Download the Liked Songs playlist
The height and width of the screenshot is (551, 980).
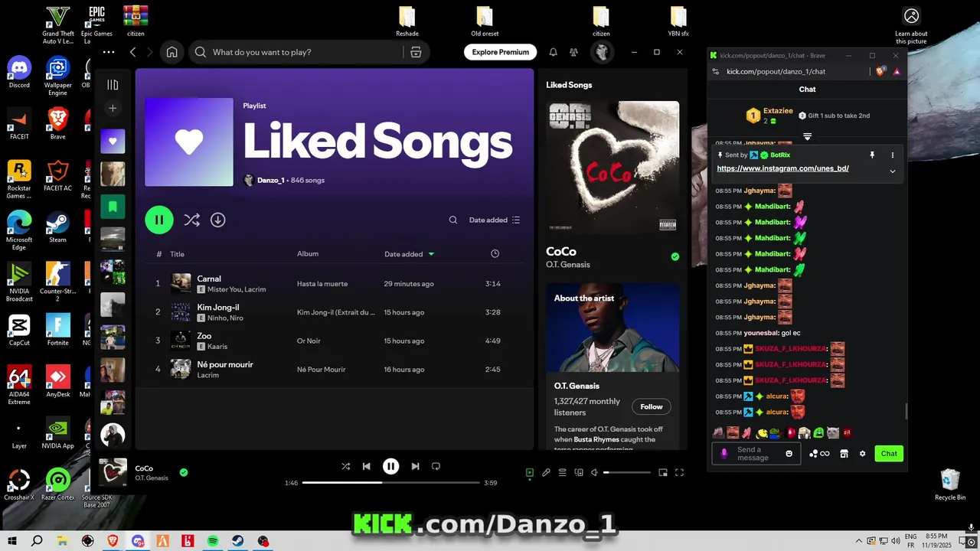218,220
